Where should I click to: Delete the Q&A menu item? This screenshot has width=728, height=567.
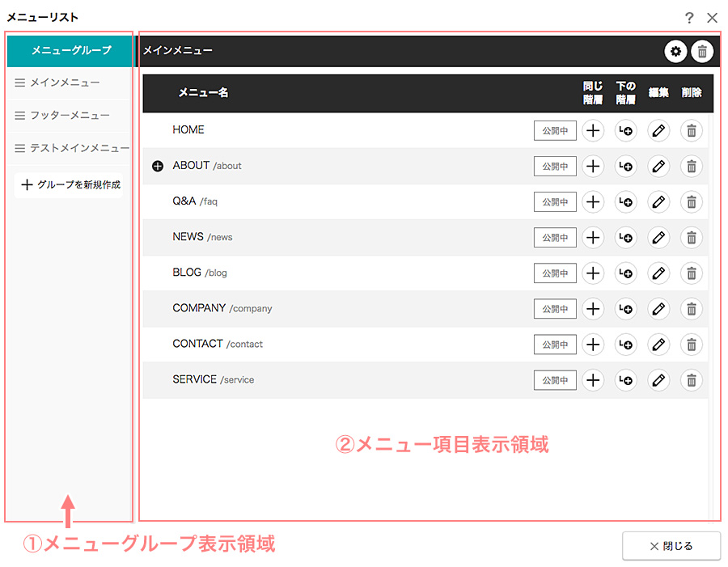tap(692, 202)
